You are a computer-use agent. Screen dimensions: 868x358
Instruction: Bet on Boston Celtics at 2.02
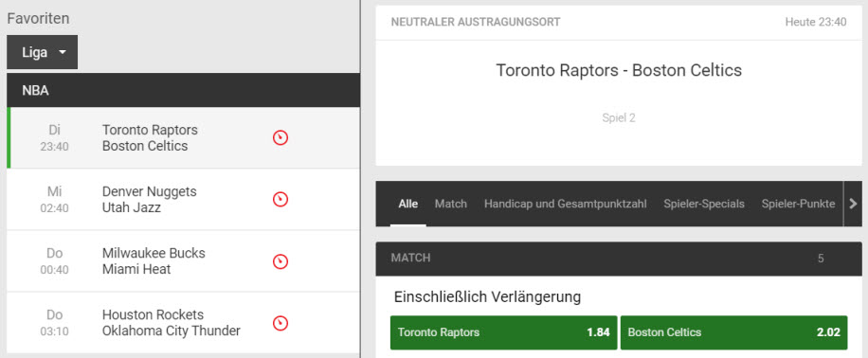coord(734,332)
